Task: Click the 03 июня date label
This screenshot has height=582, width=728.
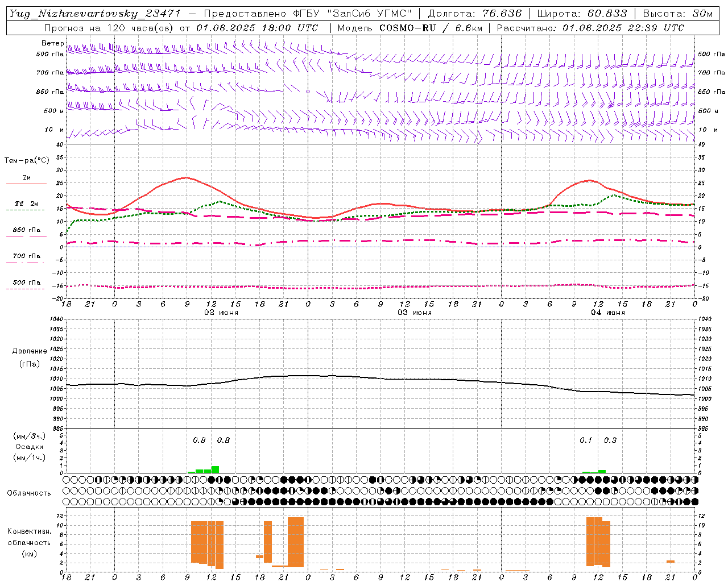Action: click(415, 313)
